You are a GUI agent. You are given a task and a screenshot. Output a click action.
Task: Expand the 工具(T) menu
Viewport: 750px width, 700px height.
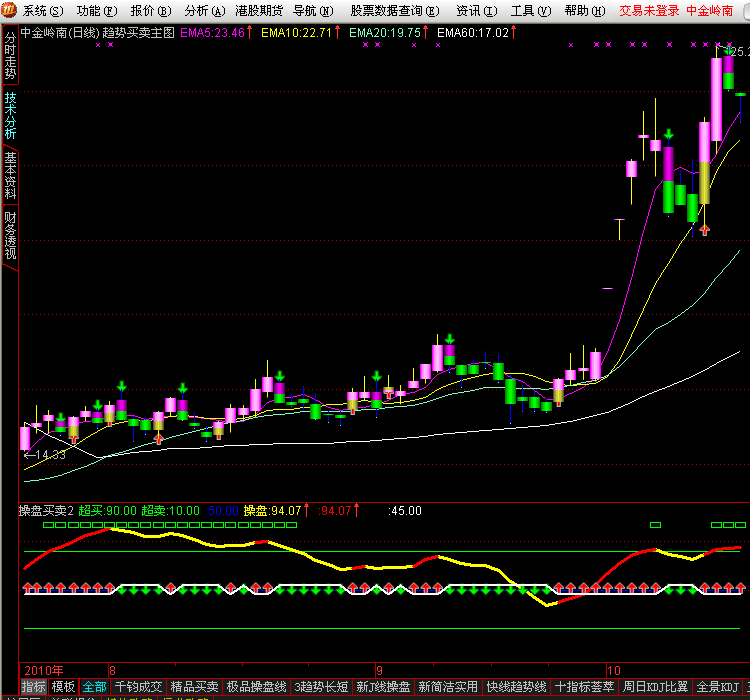(529, 10)
